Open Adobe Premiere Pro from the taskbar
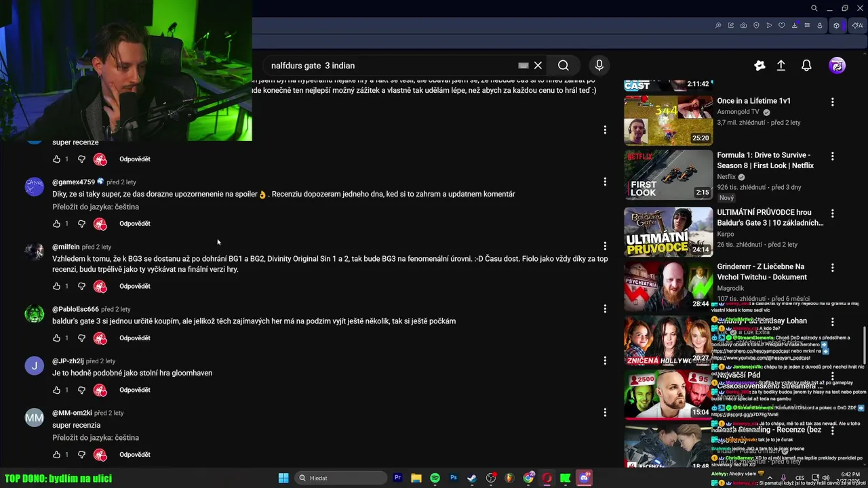 (398, 478)
